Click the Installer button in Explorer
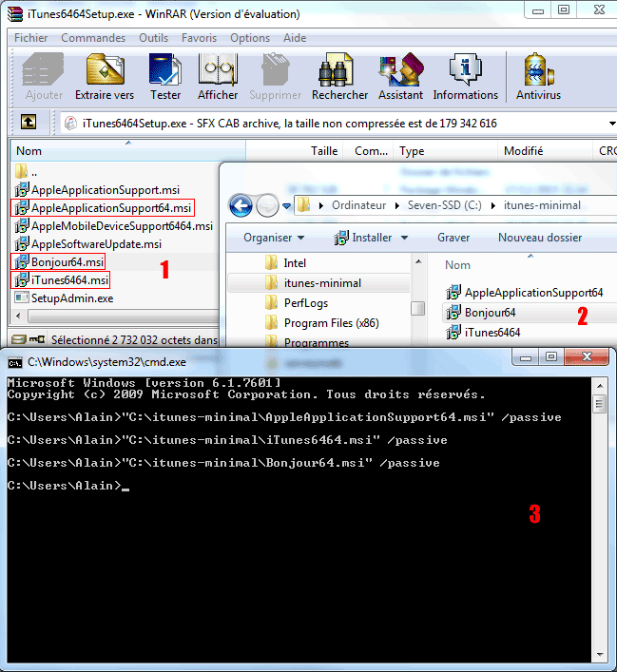617x672 pixels. [x=363, y=238]
